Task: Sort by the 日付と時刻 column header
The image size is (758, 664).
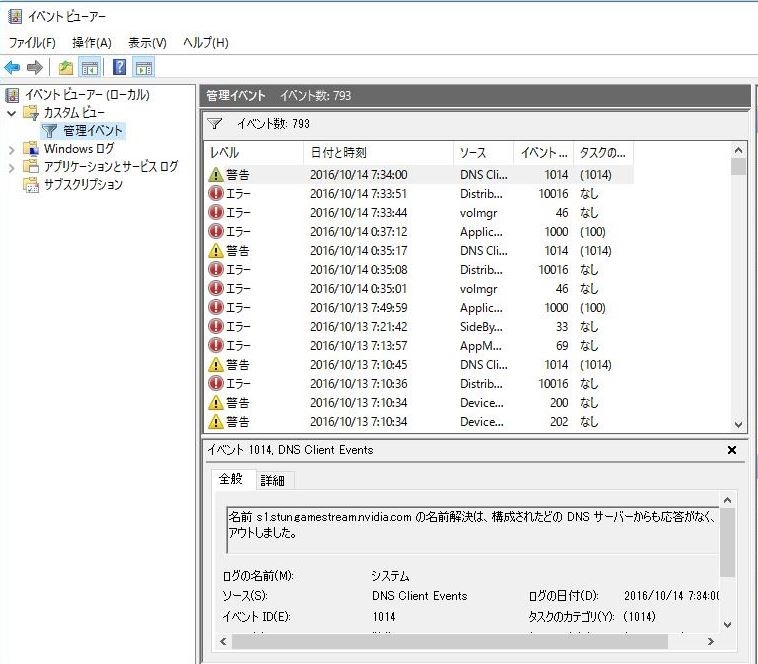Action: point(379,153)
